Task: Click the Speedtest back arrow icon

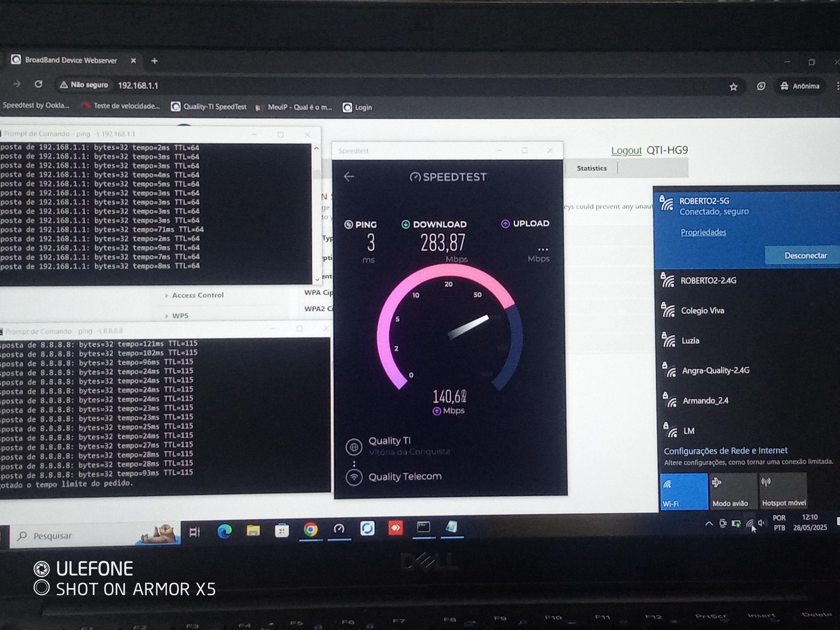Action: tap(349, 177)
